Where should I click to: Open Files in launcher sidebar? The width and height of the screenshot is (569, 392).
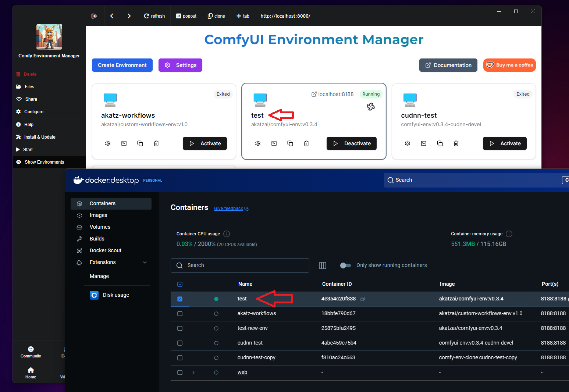click(x=49, y=87)
